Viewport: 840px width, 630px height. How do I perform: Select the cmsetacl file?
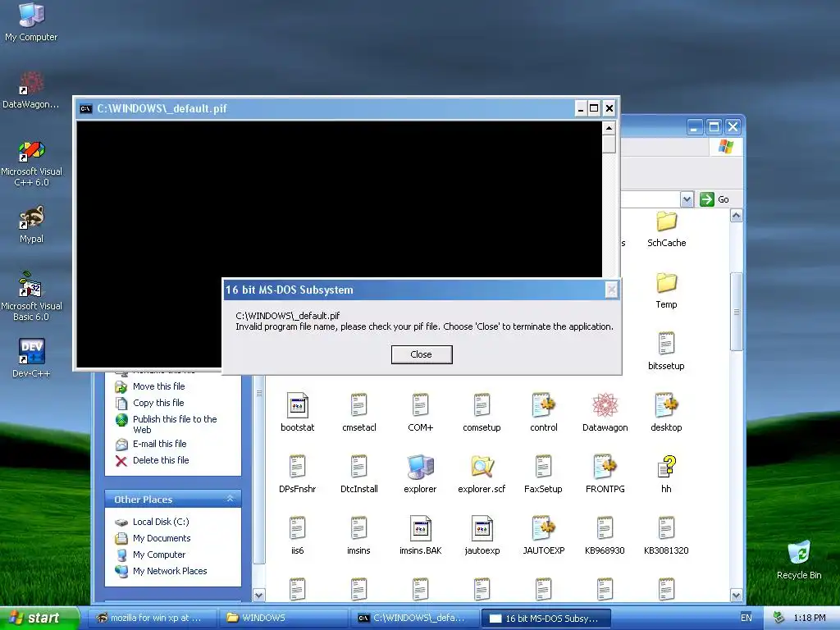(359, 413)
